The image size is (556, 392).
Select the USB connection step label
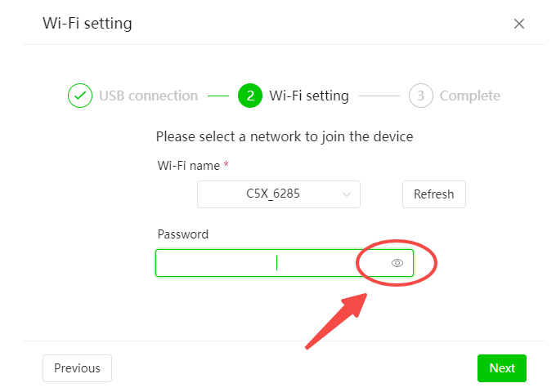point(149,96)
